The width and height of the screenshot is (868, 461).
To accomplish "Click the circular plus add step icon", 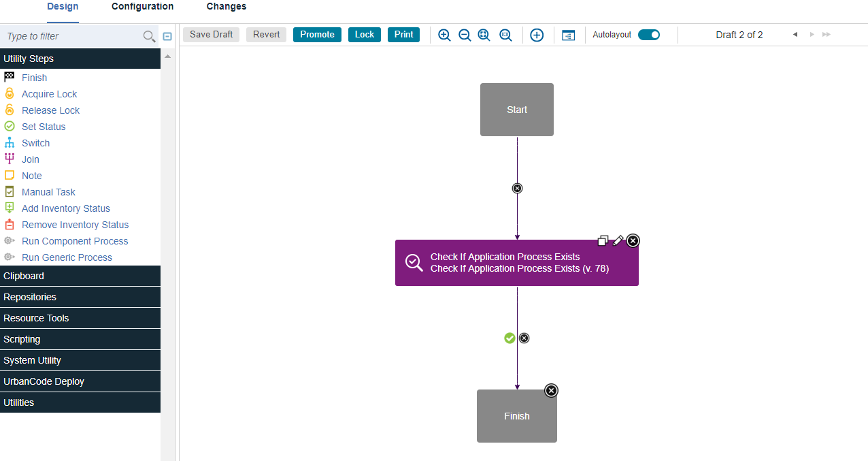I will 537,35.
